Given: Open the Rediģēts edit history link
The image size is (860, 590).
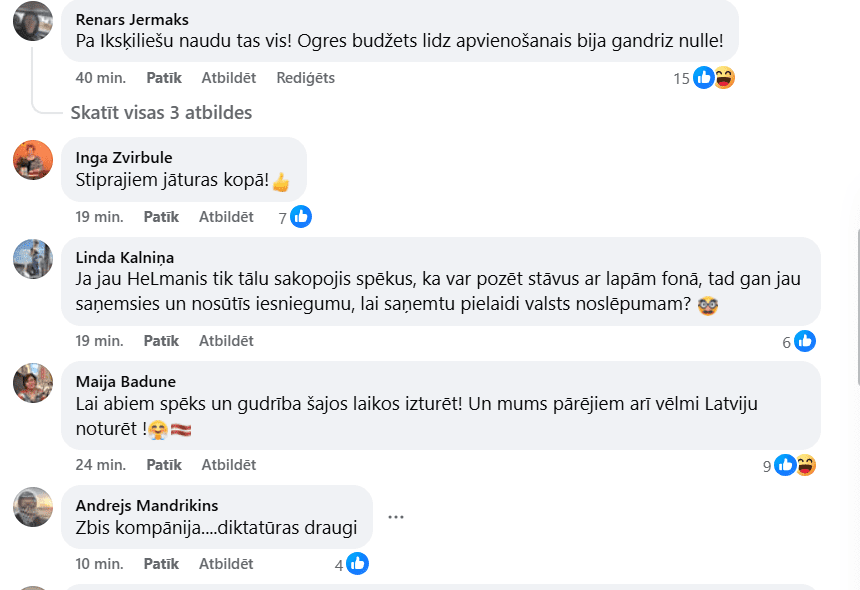Looking at the screenshot, I should [306, 78].
